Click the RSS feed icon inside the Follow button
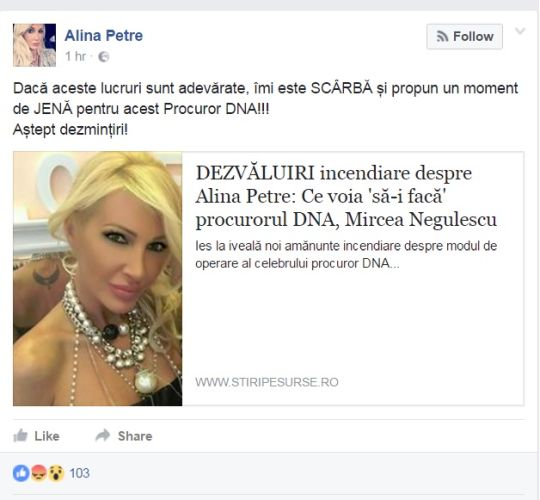 [x=442, y=36]
